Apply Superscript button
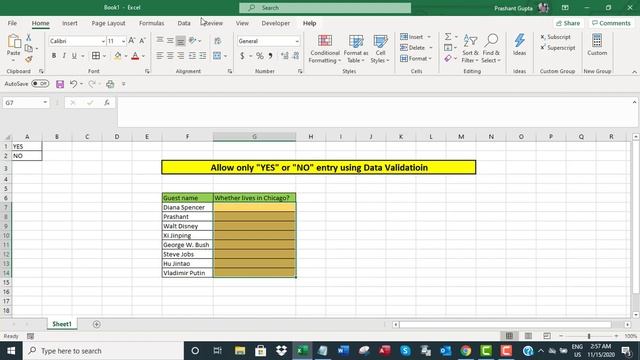The image size is (640, 360). click(558, 48)
